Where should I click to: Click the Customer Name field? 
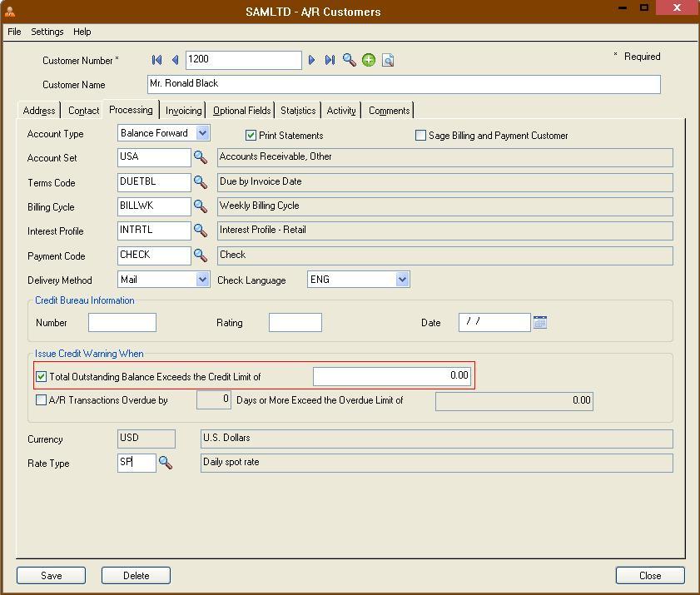pyautogui.click(x=404, y=84)
